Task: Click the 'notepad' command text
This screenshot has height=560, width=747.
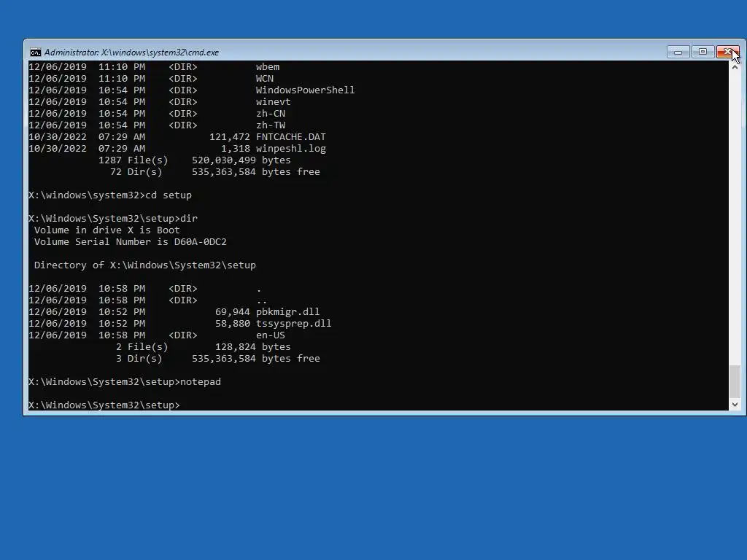Action: tap(201, 382)
